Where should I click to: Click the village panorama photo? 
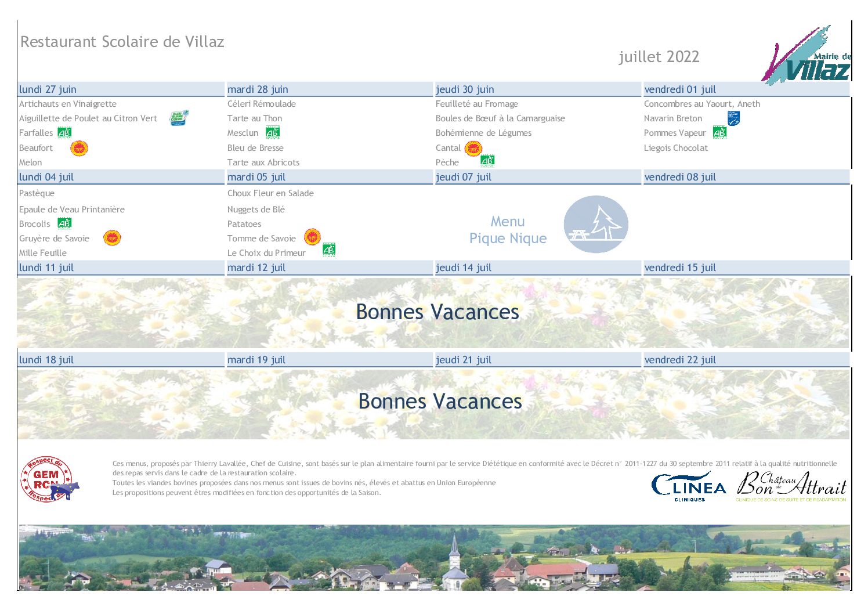[x=435, y=558]
